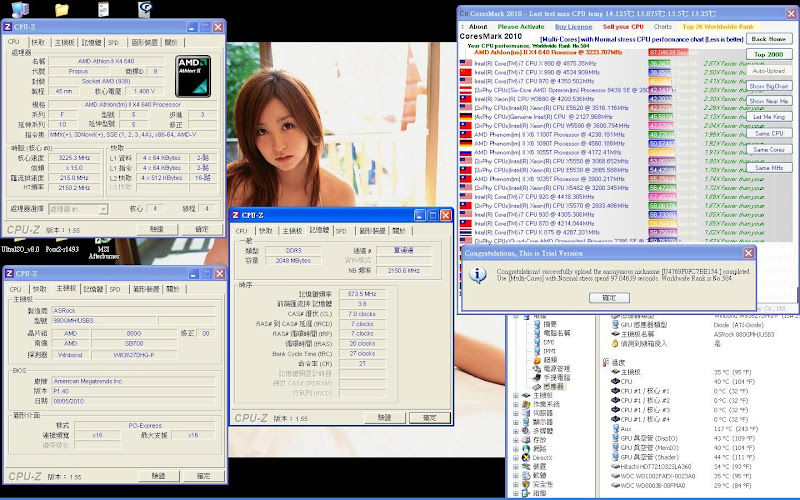
Task: Expand the 軟體 node in Everest tree
Action: [516, 476]
